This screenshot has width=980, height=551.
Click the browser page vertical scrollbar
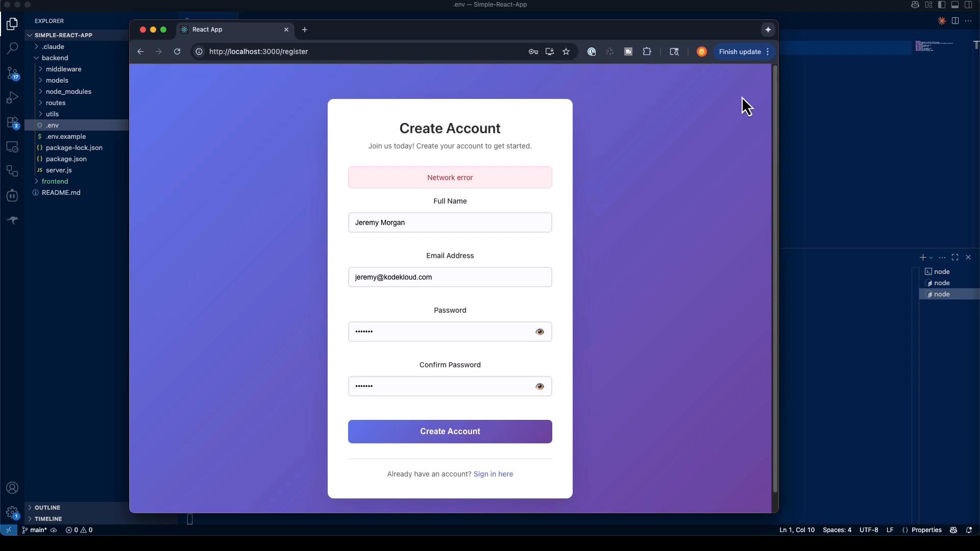click(775, 278)
